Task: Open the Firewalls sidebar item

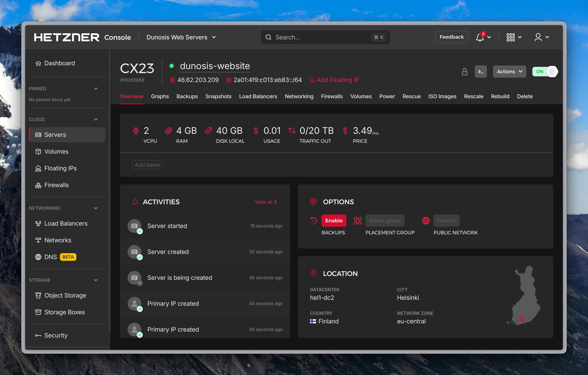Action: click(56, 185)
